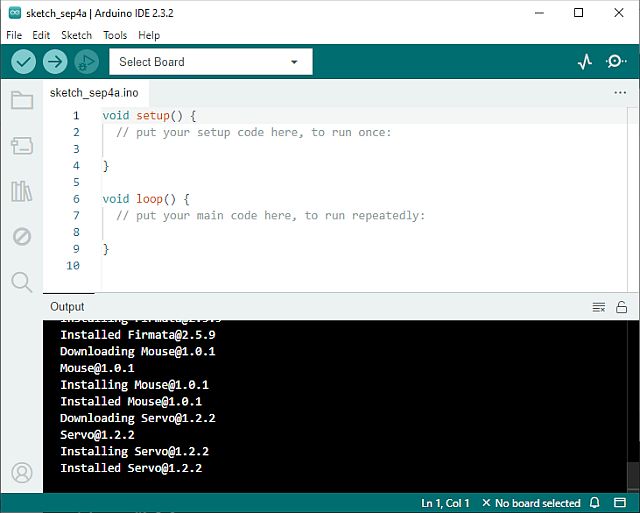
Task: Open the Sketchbook folder panel
Action: (21, 100)
